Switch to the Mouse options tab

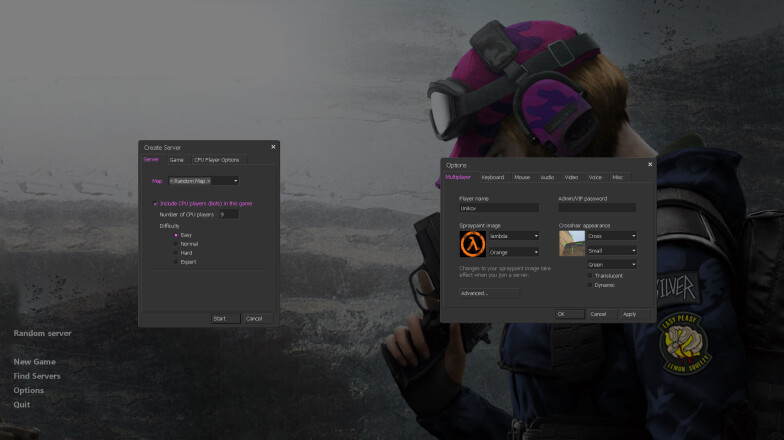[x=522, y=178]
